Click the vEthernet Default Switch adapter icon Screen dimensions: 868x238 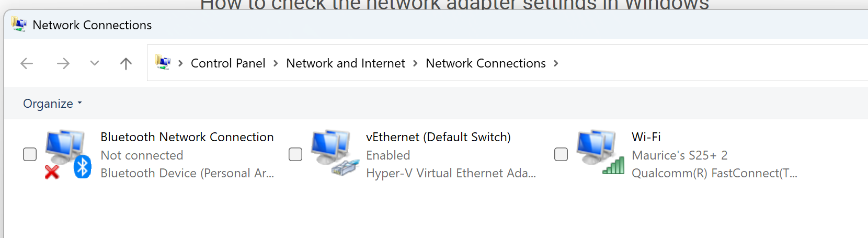click(x=334, y=153)
